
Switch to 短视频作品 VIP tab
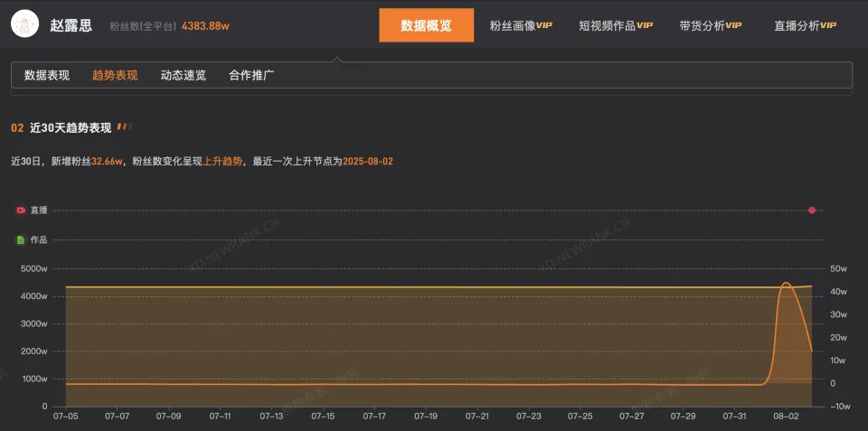616,25
